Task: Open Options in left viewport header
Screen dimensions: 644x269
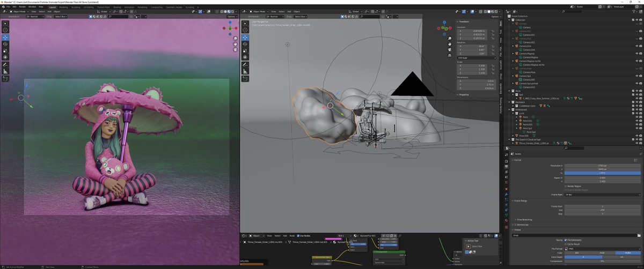Action: pos(231,17)
